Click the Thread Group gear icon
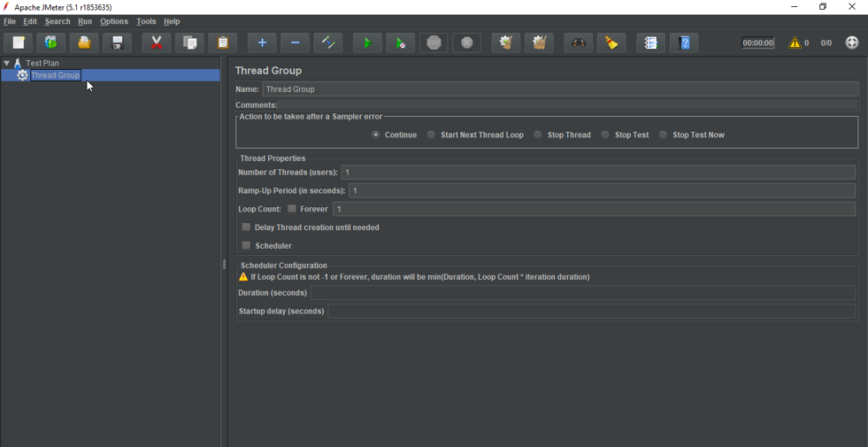The width and height of the screenshot is (868, 447). click(x=22, y=75)
